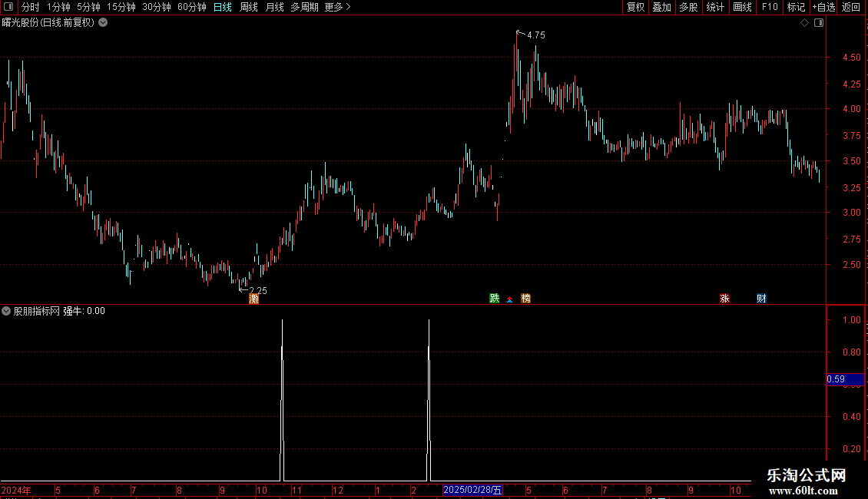Expand the 股朋指标网 indicator dropdown arrow
868x499 pixels.
6,311
